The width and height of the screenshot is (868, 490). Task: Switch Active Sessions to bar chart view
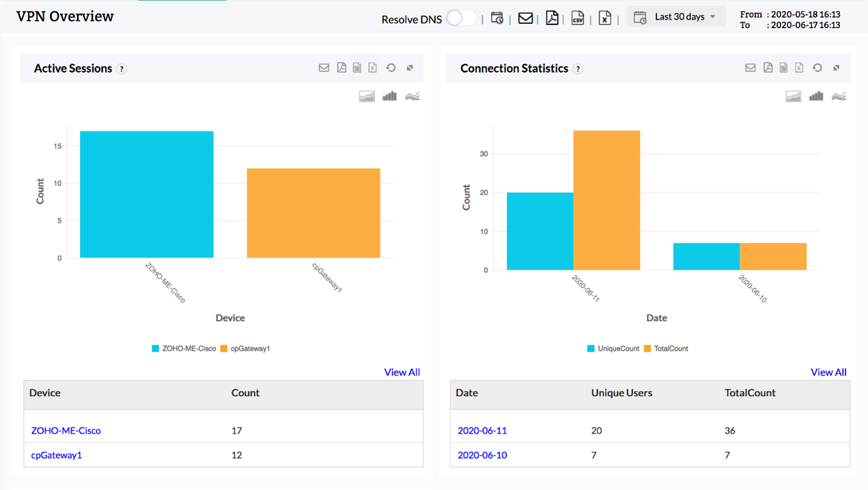(390, 96)
